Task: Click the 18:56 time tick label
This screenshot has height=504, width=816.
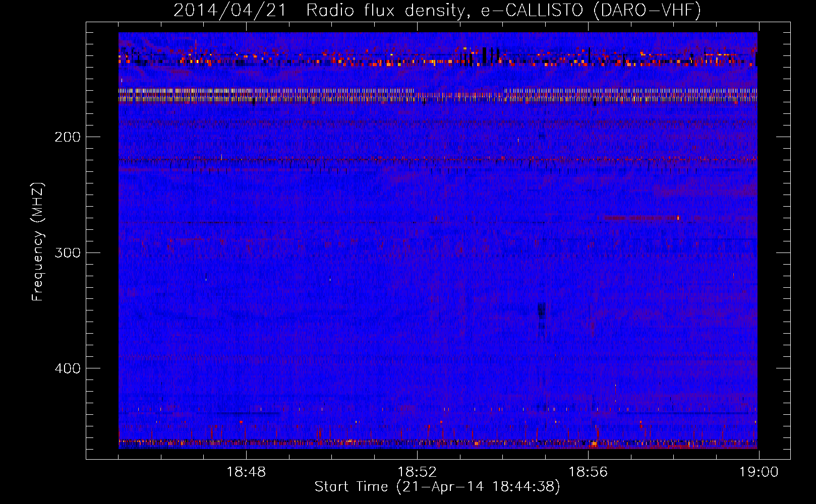Action: coord(588,472)
